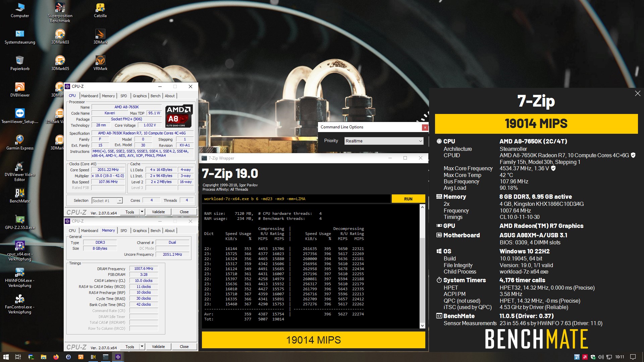Image resolution: width=644 pixels, height=362 pixels.
Task: Click the network tray icon
Action: pyautogui.click(x=609, y=357)
